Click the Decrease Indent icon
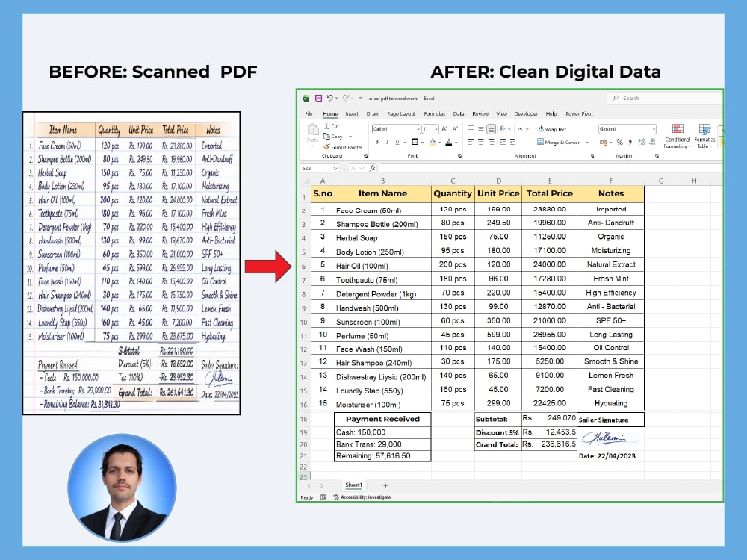Image resolution: width=747 pixels, height=560 pixels. click(x=503, y=142)
